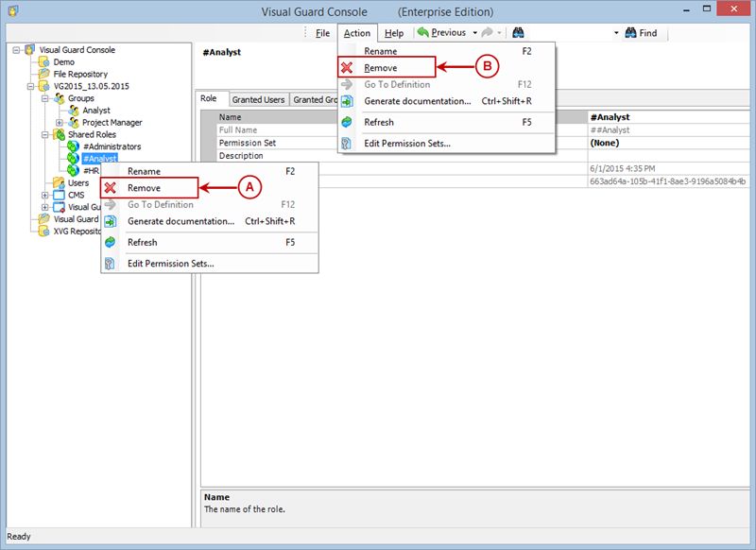This screenshot has width=756, height=550.
Task: Switch to the Granted Groups tab
Action: 315,100
